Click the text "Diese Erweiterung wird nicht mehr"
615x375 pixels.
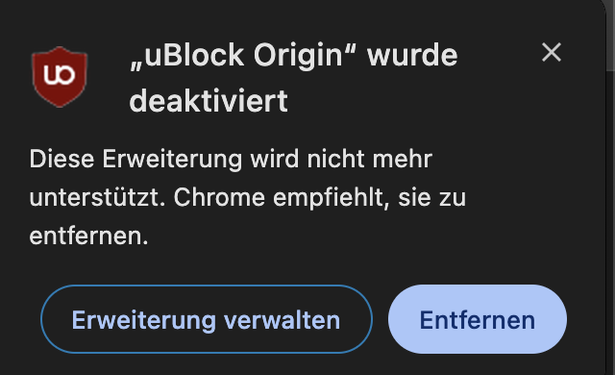pyautogui.click(x=231, y=159)
